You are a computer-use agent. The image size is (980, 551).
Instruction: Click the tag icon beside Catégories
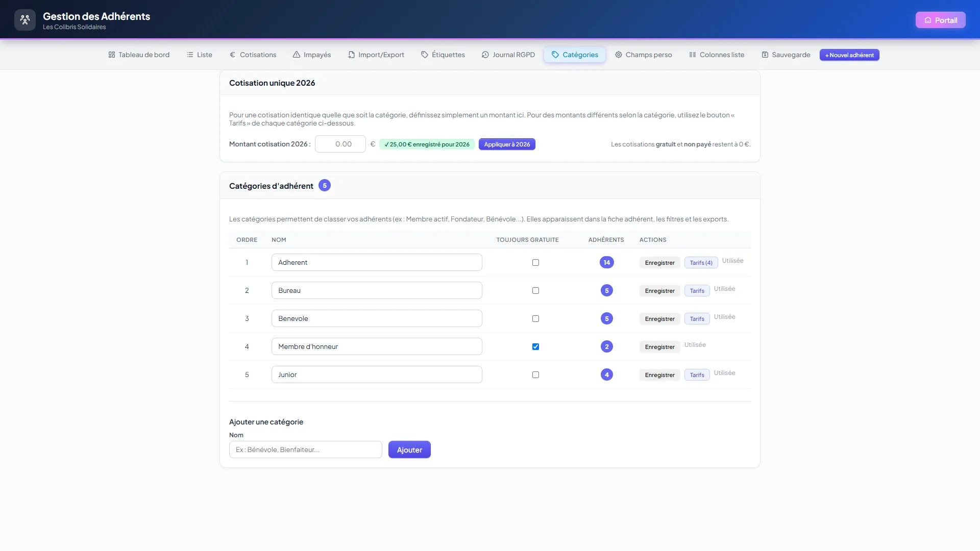[555, 55]
